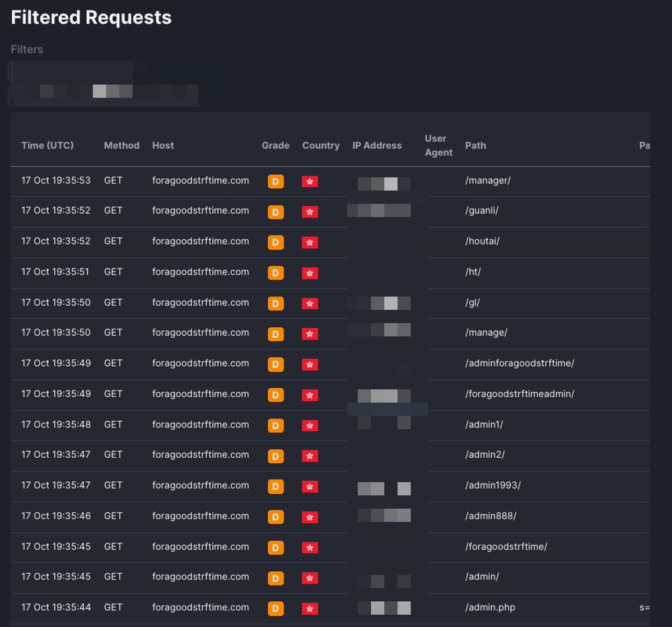Image resolution: width=672 pixels, height=627 pixels.
Task: Click Hong Kong flag in /foragoodstrftimeadmin/ row
Action: 310,395
